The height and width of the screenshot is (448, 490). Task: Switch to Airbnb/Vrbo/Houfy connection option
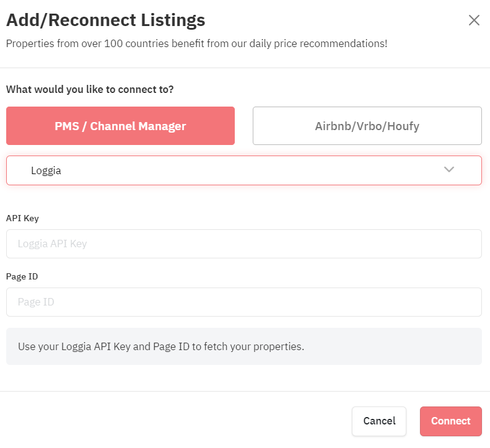367,126
